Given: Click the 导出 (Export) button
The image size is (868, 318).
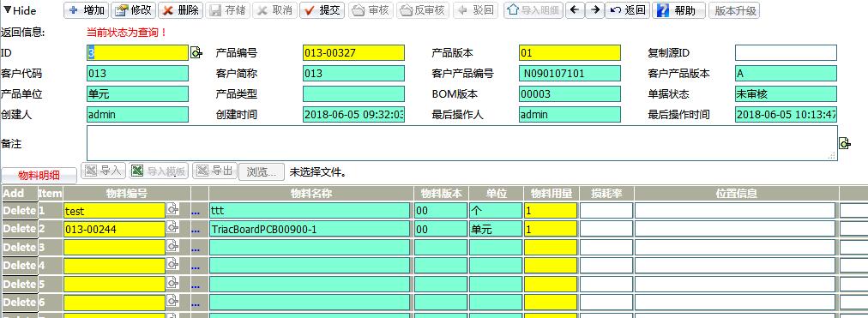Looking at the screenshot, I should pos(214,171).
